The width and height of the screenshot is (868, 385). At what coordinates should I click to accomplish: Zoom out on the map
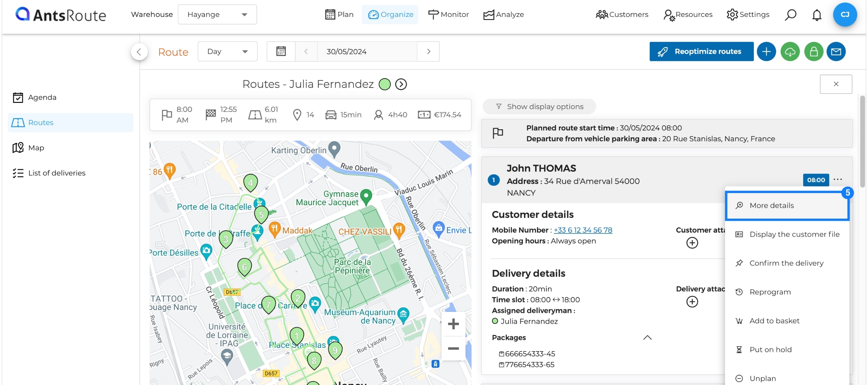(453, 348)
